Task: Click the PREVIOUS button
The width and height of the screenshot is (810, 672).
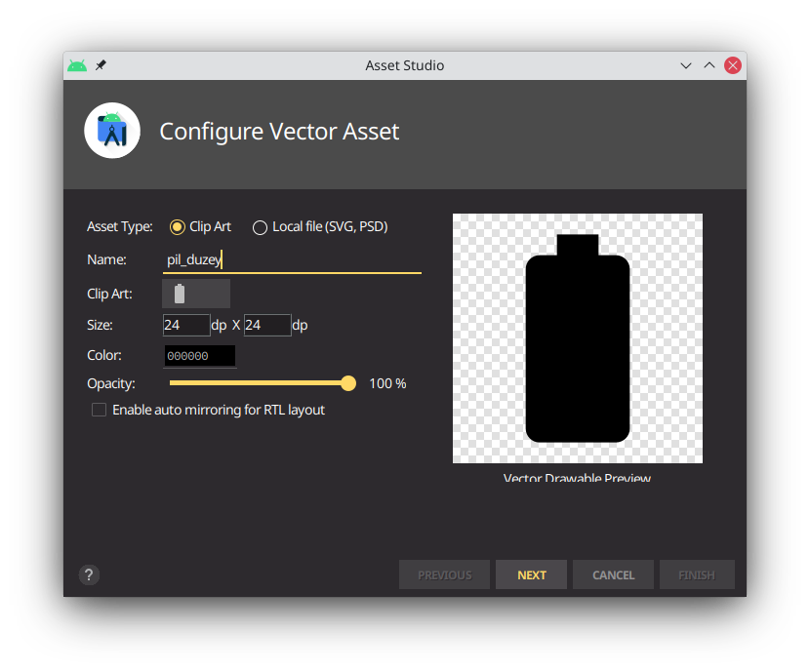Action: click(444, 575)
